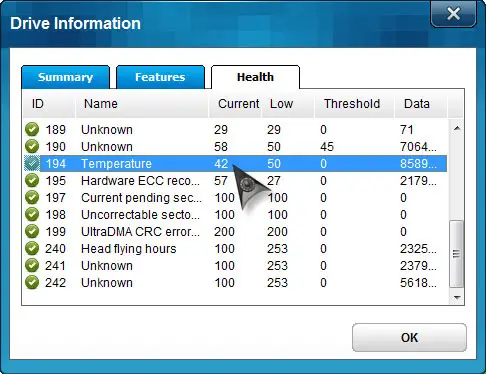The width and height of the screenshot is (486, 374).
Task: Click the Data column header
Action: [x=421, y=104]
